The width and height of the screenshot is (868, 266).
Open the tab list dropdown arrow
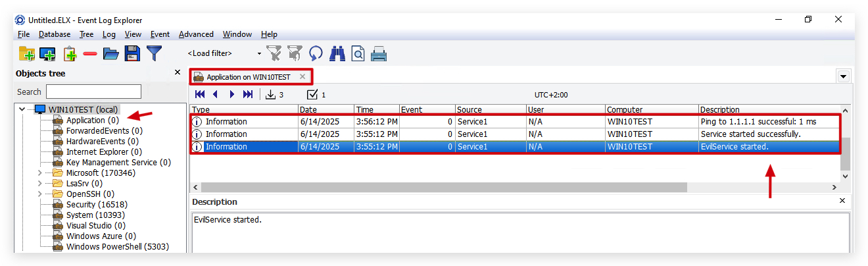844,76
